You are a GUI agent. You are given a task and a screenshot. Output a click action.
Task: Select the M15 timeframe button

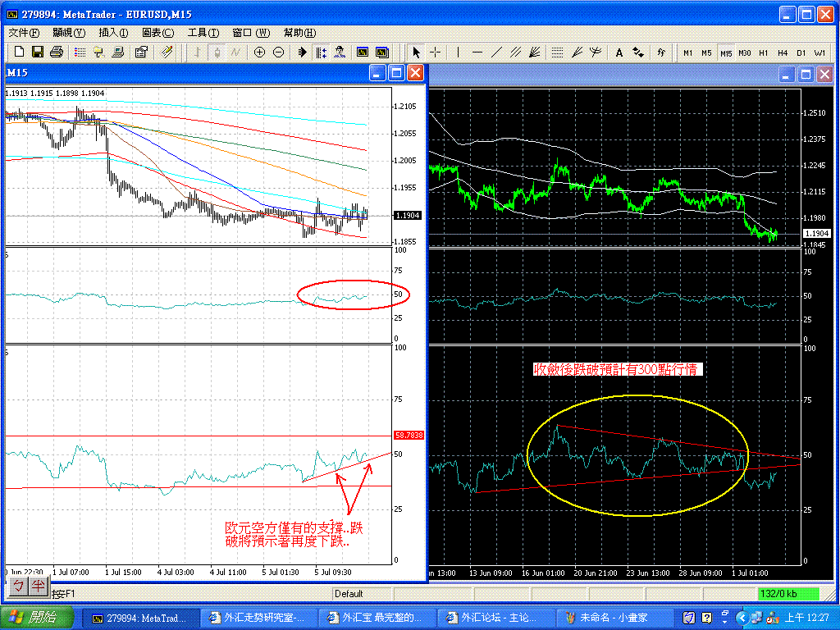point(726,52)
